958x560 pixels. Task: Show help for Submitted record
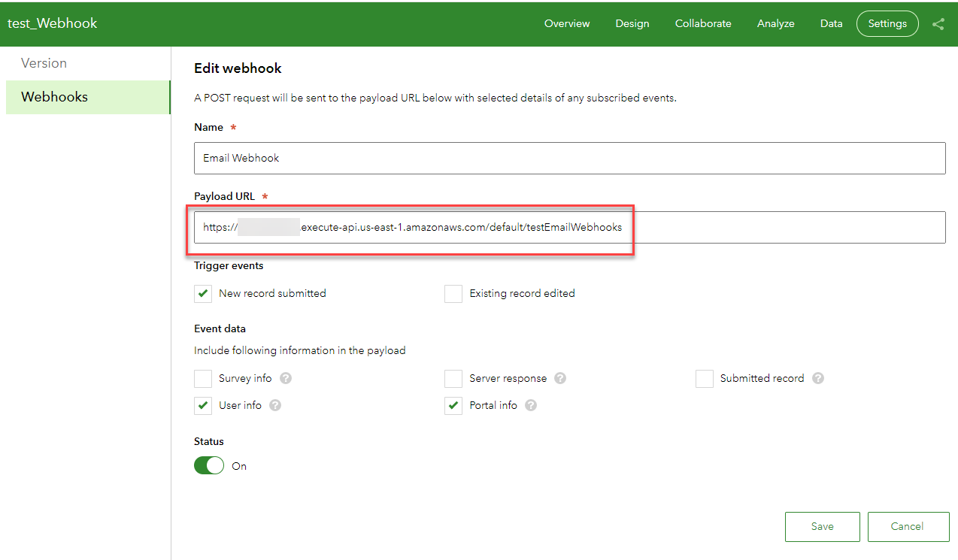[818, 378]
